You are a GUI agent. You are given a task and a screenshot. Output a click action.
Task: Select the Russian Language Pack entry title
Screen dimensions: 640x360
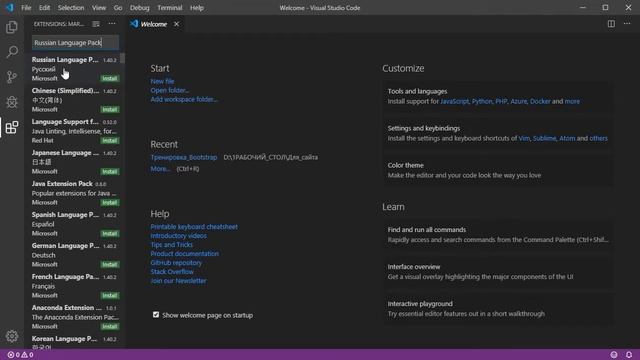(65, 60)
